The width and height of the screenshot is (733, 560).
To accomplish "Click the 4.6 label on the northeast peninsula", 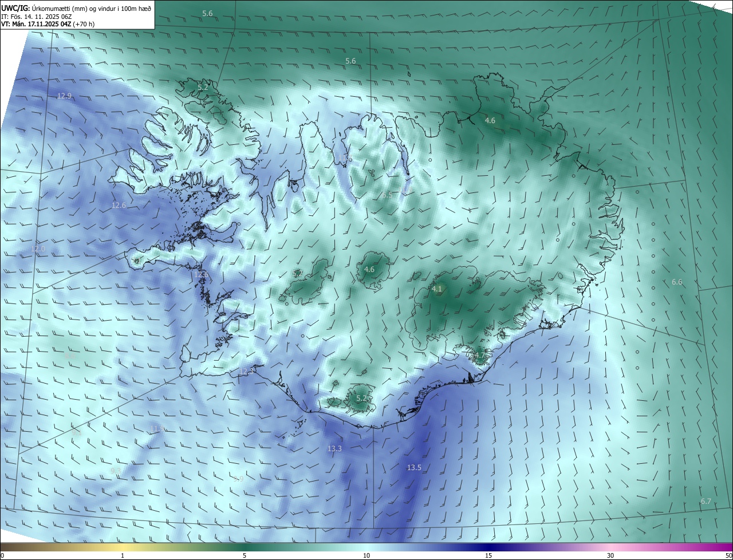I will (x=490, y=120).
